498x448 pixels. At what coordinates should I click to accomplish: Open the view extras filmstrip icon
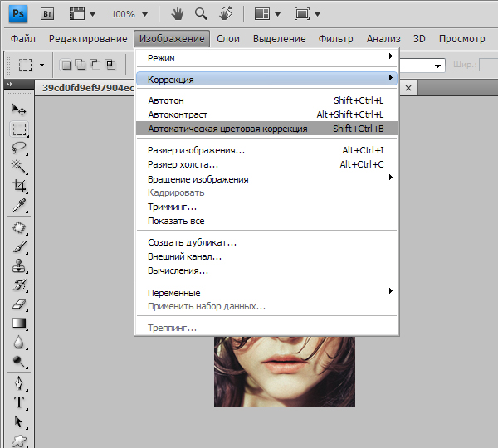pos(77,14)
